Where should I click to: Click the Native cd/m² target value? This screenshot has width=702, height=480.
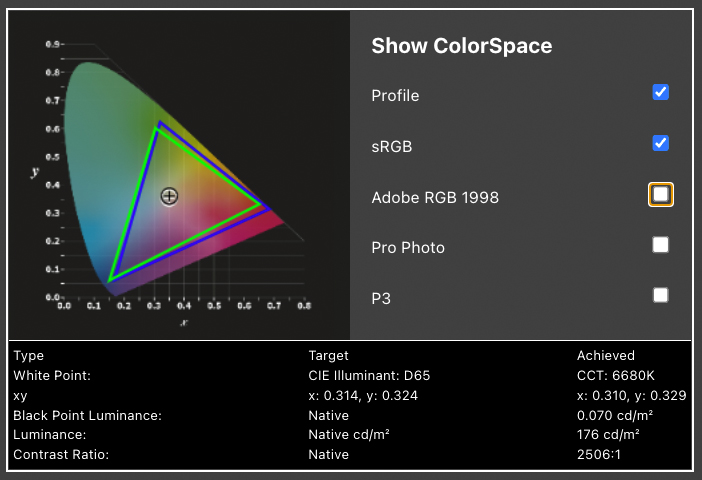[x=349, y=434]
